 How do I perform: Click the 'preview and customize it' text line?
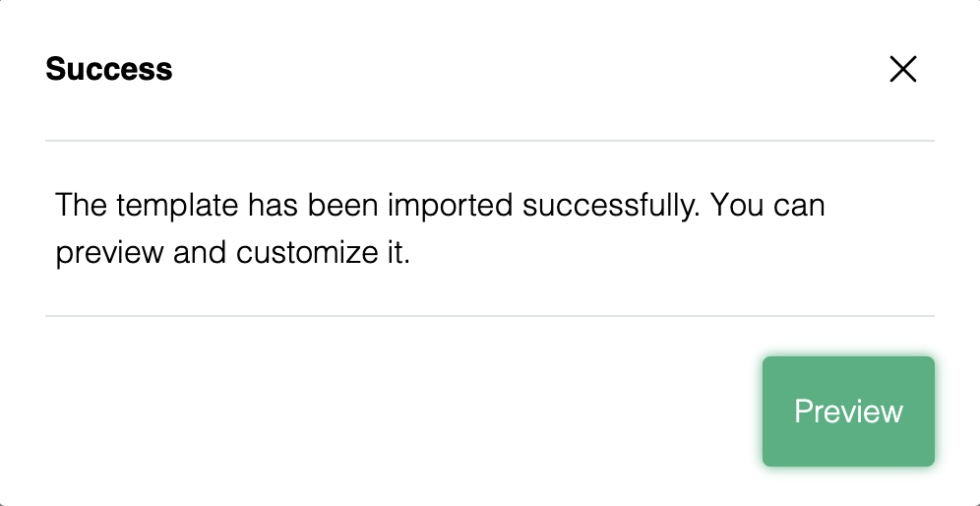coord(232,253)
